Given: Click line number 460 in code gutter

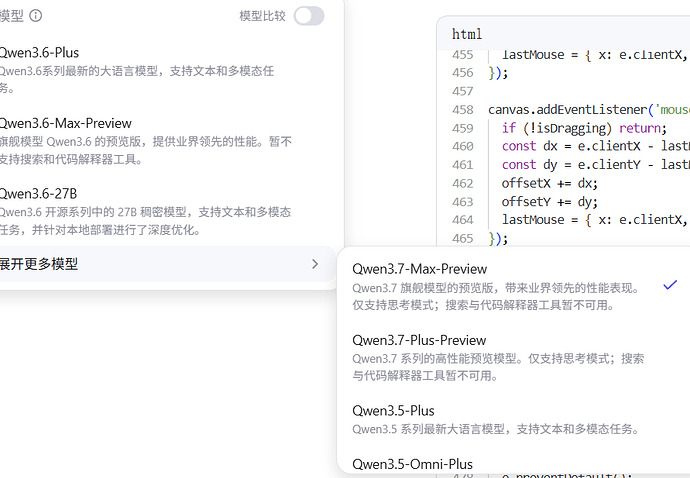Looking at the screenshot, I should [x=462, y=146].
